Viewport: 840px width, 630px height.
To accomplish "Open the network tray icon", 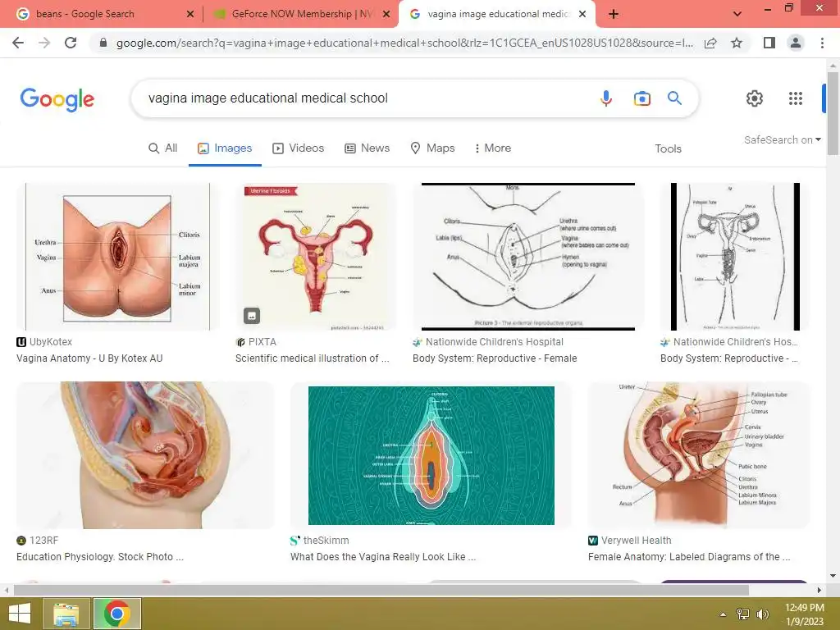I will click(742, 614).
